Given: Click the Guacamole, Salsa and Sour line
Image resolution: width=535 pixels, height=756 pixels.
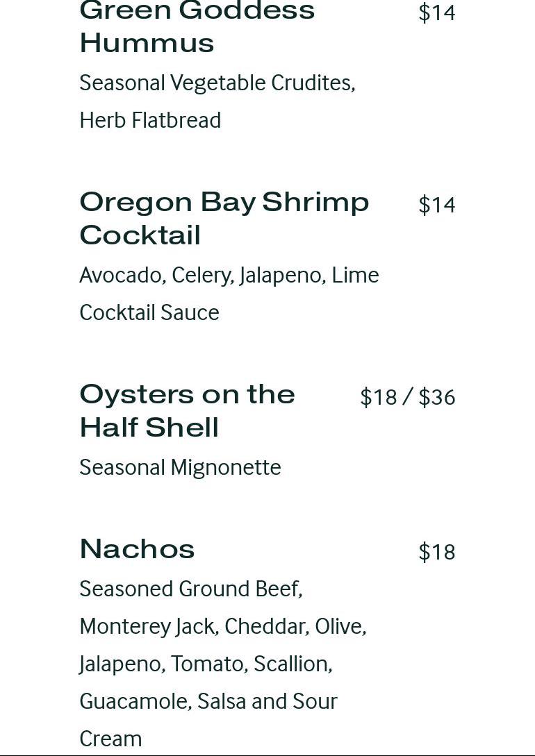Looking at the screenshot, I should [x=208, y=702].
